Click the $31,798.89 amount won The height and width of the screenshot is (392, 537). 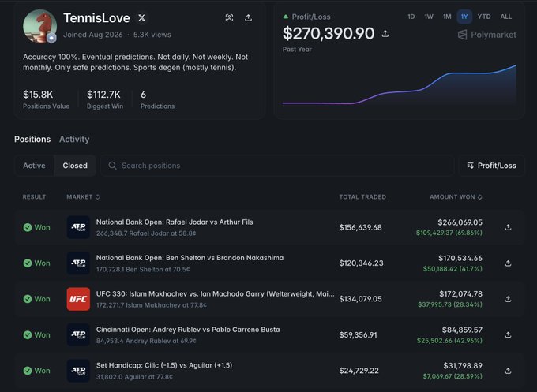click(463, 366)
